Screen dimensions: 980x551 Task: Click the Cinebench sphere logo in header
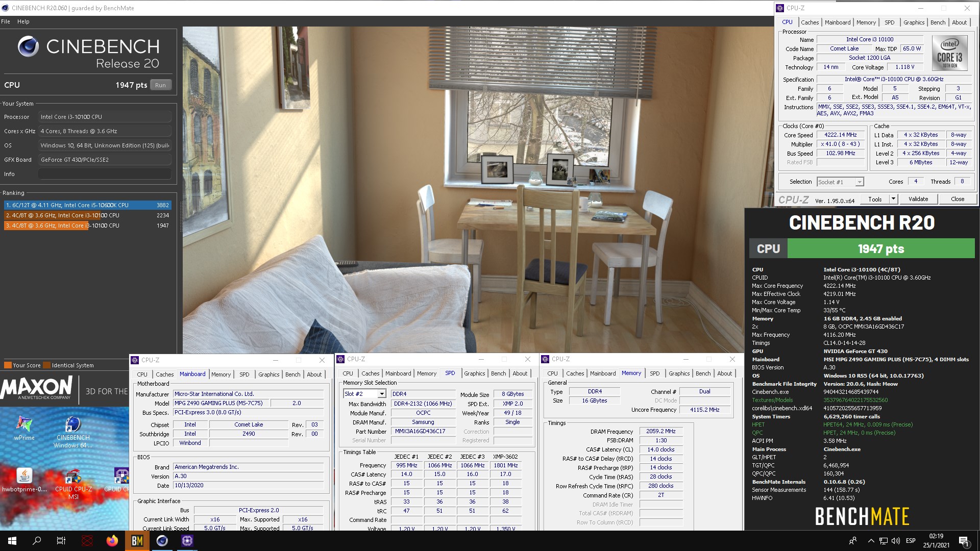pyautogui.click(x=28, y=46)
